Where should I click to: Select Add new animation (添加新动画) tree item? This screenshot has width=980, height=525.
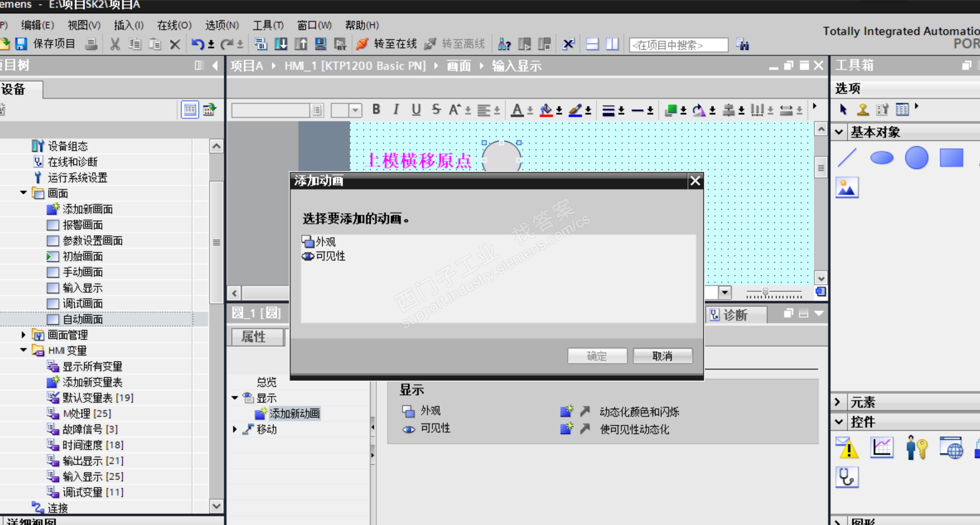(288, 413)
